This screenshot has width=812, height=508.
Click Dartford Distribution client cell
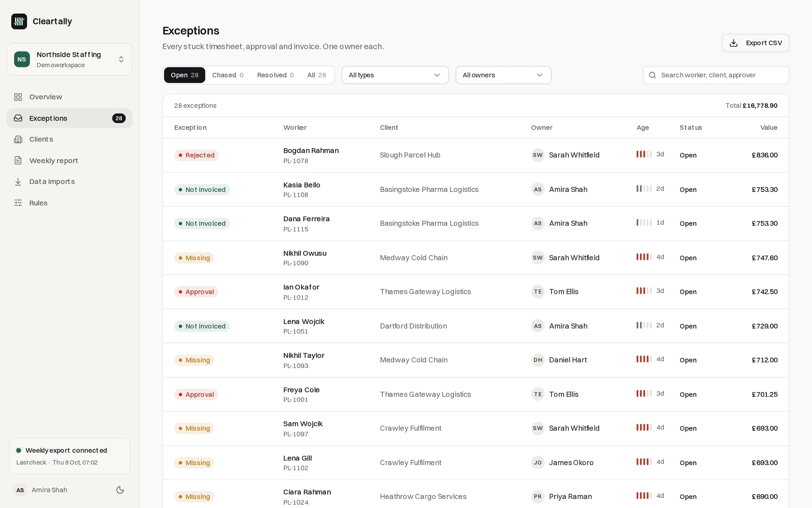pos(414,326)
